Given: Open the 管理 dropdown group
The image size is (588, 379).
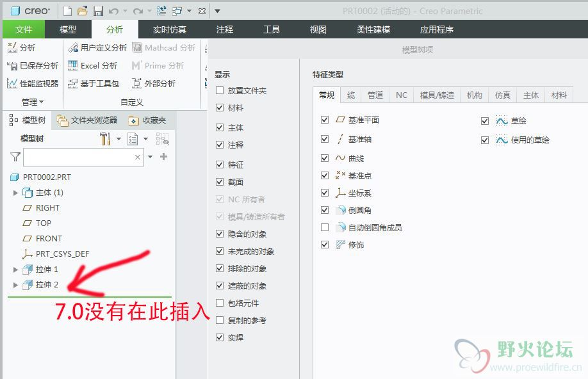Looking at the screenshot, I should (x=33, y=102).
